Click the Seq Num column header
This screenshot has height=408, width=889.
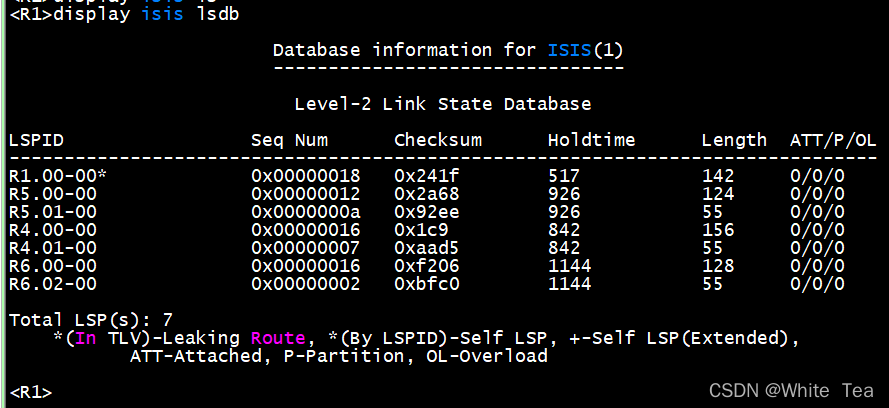pyautogui.click(x=289, y=140)
